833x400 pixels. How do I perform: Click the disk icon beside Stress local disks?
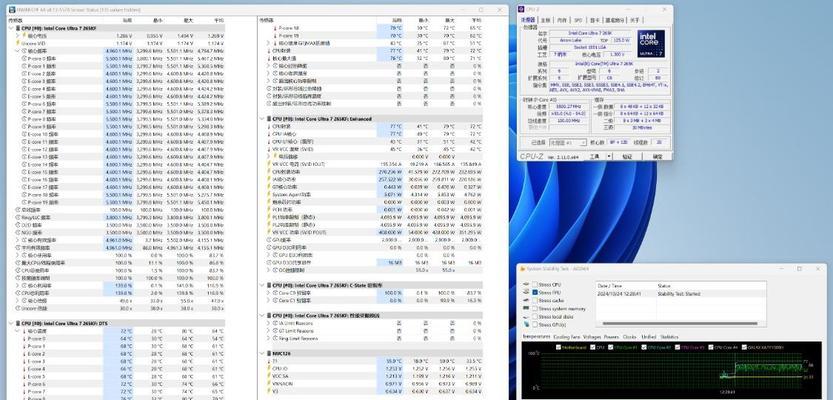(x=526, y=316)
